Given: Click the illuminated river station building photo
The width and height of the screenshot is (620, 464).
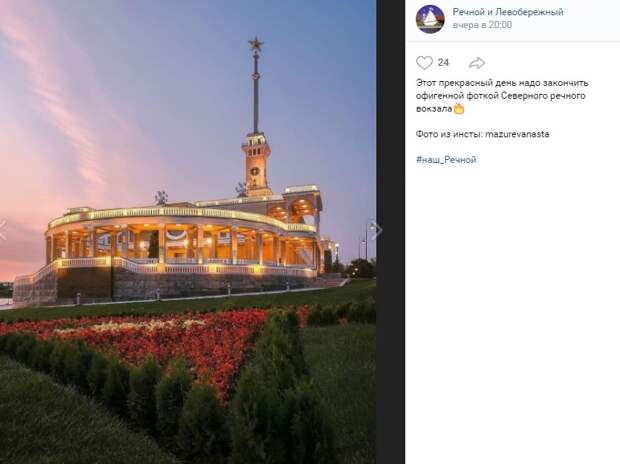Looking at the screenshot, I should click(x=184, y=245).
